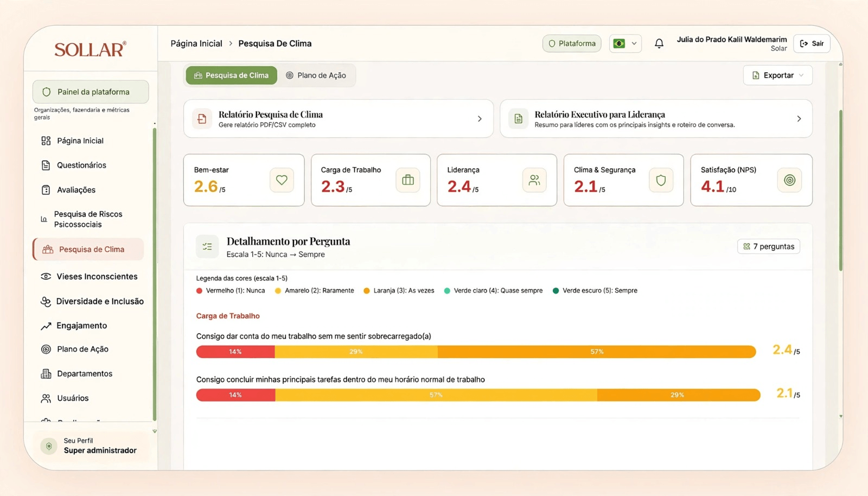
Task: Click the Vieses Inconscientes eye icon
Action: (x=46, y=276)
